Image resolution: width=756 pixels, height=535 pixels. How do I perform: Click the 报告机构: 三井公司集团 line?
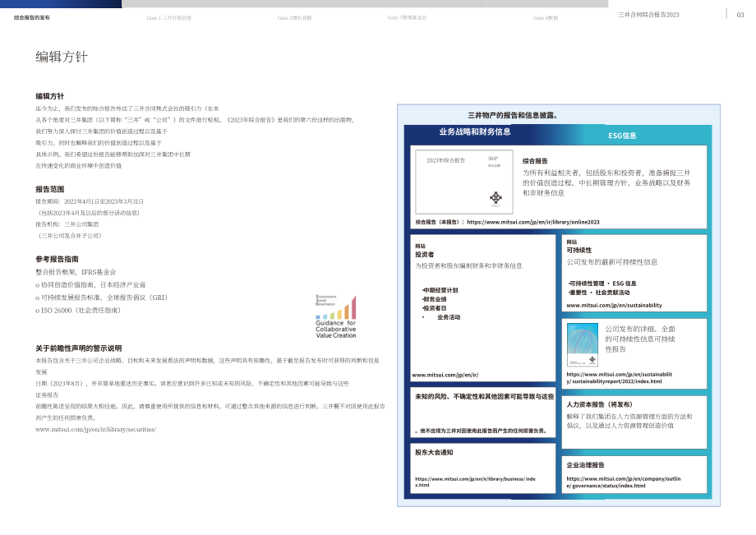click(x=67, y=224)
